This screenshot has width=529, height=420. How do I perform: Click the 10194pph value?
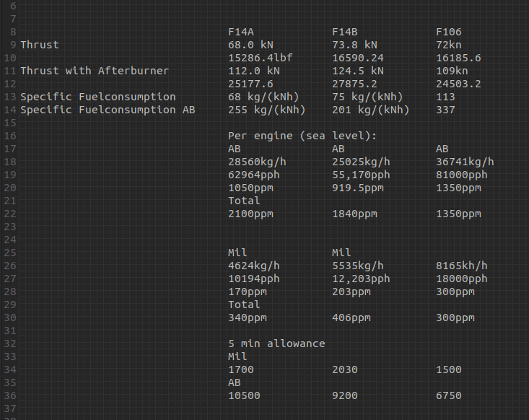coord(254,279)
